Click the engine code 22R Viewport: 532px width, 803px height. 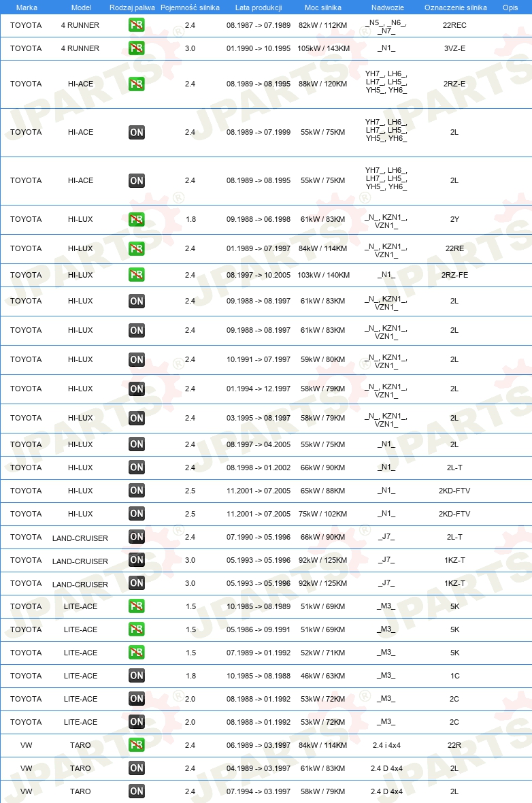[x=454, y=746]
